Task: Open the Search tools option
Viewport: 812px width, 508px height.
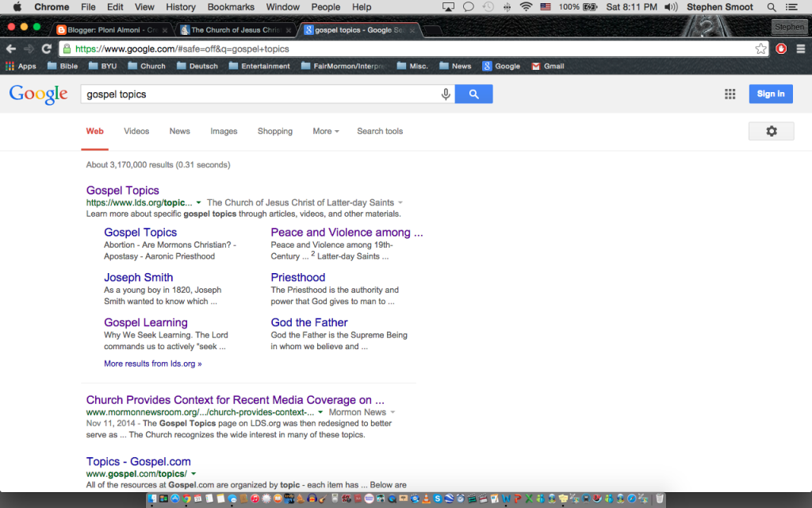Action: [x=380, y=131]
